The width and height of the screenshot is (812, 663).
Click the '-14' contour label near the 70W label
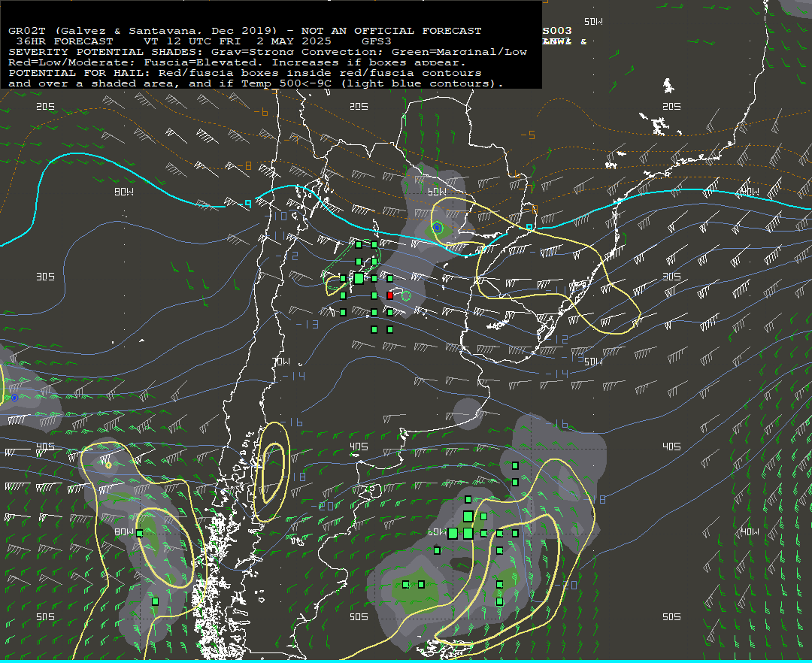[294, 377]
